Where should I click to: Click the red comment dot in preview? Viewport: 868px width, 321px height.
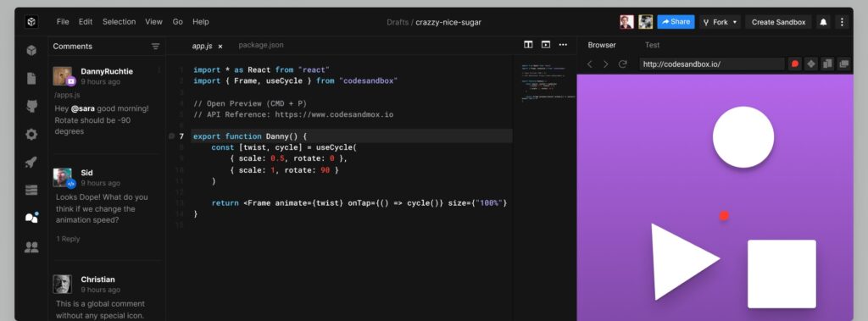[724, 216]
